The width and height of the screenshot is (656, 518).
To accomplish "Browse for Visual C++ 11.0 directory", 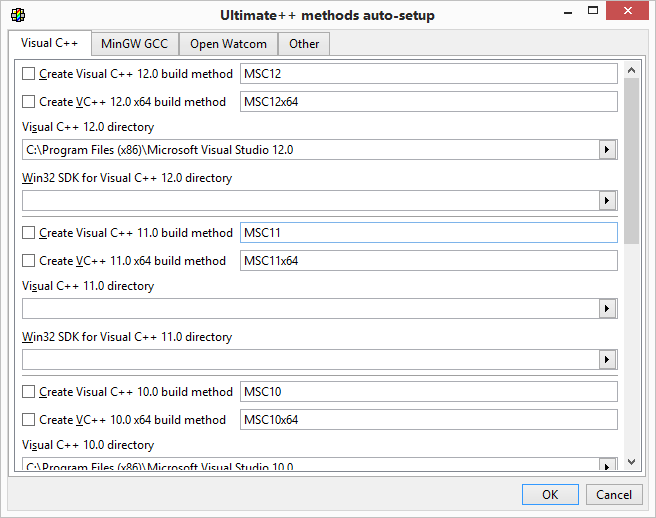I will [x=607, y=309].
